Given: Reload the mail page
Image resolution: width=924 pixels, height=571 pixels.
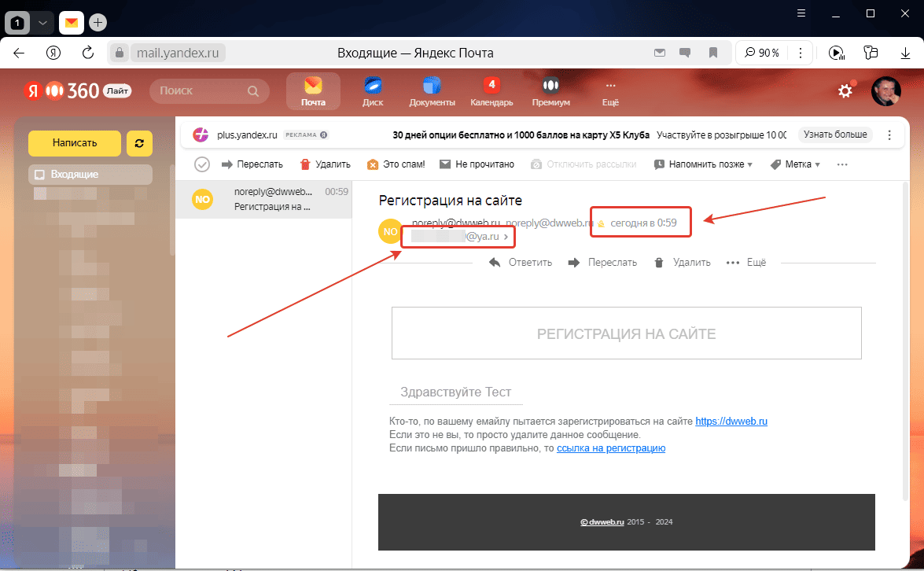Looking at the screenshot, I should click(88, 53).
